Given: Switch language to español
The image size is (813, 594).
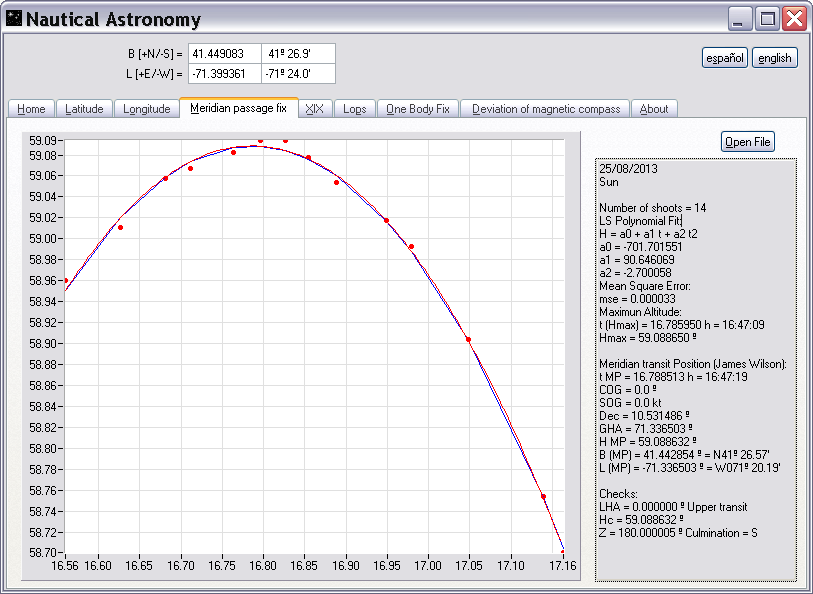Looking at the screenshot, I should [725, 58].
